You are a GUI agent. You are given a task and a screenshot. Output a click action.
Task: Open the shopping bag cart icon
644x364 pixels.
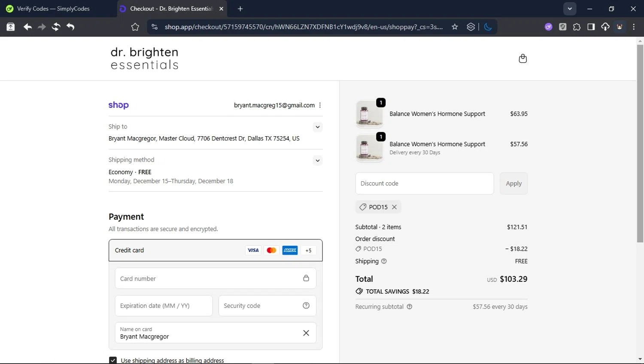(522, 58)
